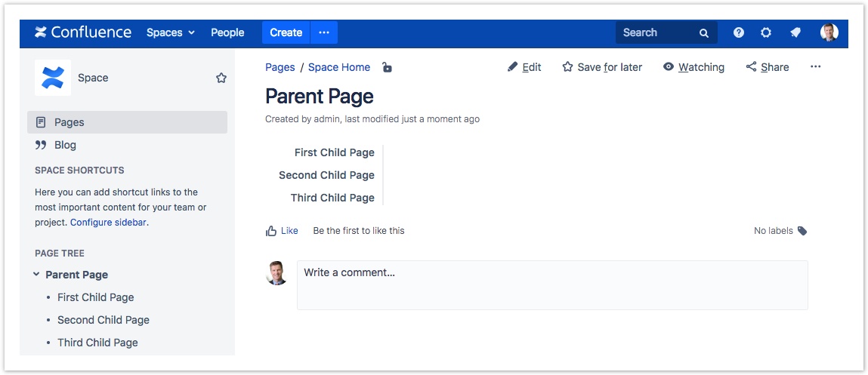Screen dimensions: 868x375
Task: Click the help question mark icon
Action: point(739,32)
